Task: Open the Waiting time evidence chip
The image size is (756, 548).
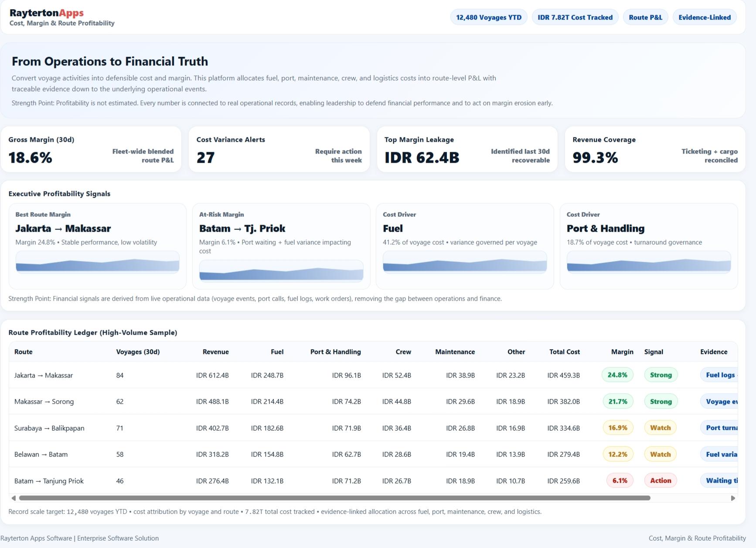Action: click(x=719, y=480)
